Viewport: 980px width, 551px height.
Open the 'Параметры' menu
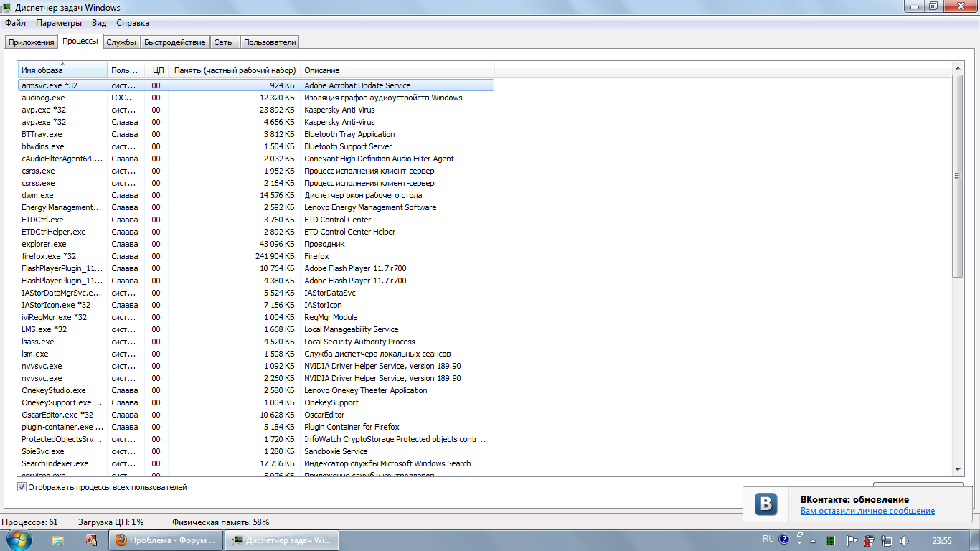[x=59, y=23]
